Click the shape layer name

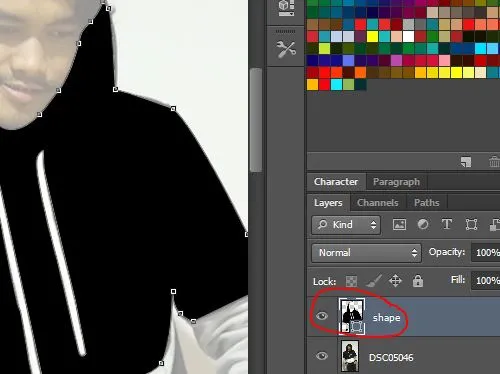pyautogui.click(x=386, y=318)
